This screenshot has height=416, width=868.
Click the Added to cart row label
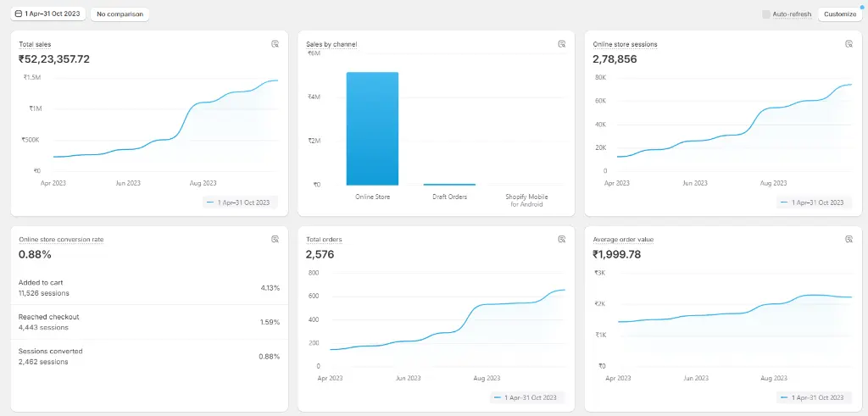click(x=41, y=283)
